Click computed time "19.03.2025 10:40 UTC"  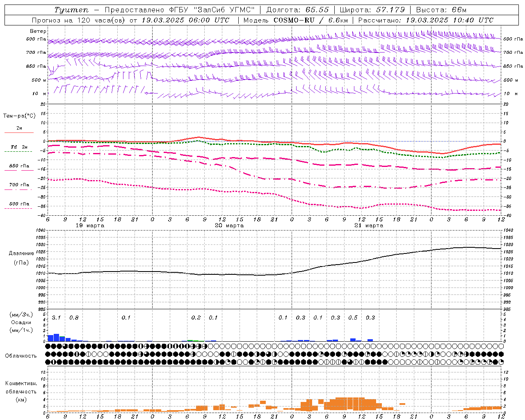pos(450,20)
